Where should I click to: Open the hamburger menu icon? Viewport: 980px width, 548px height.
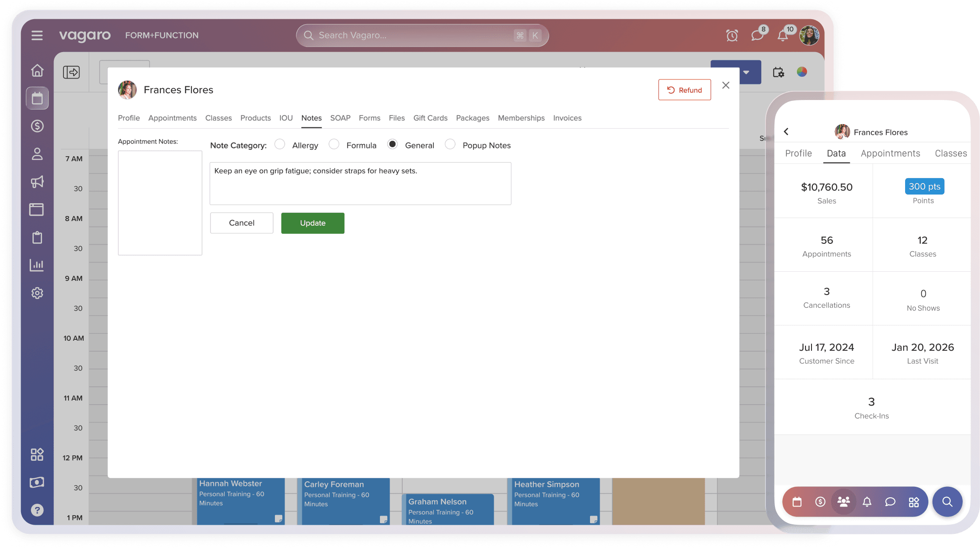[x=37, y=35]
